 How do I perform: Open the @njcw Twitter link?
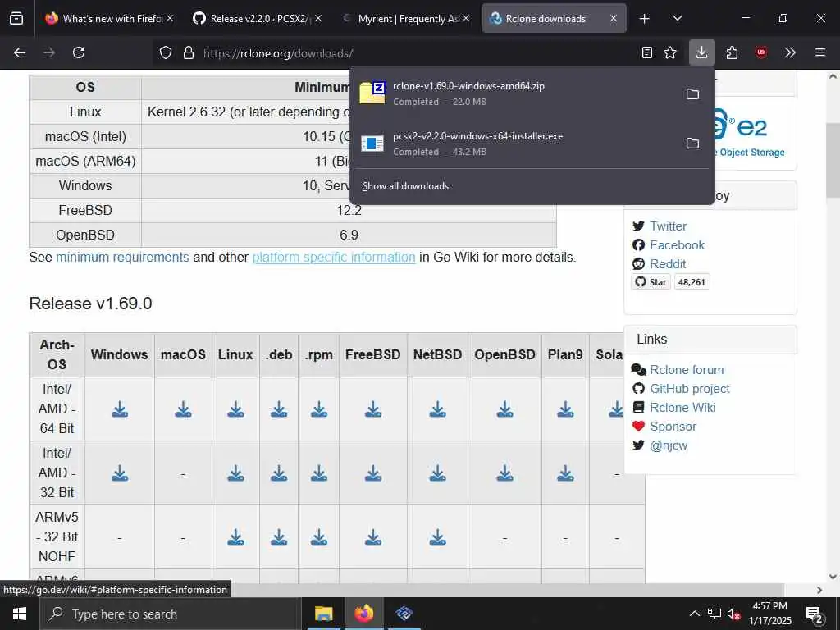[669, 445]
